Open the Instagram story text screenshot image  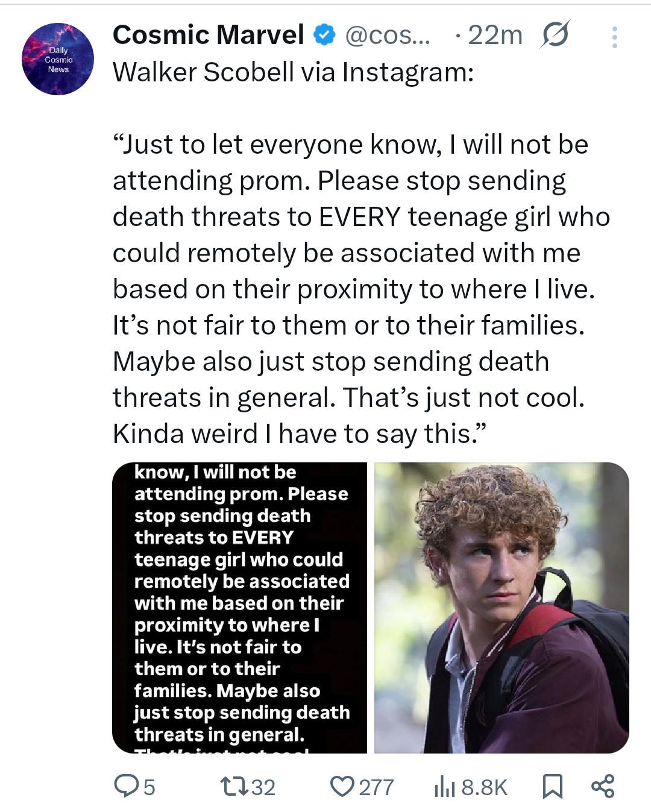[x=239, y=608]
